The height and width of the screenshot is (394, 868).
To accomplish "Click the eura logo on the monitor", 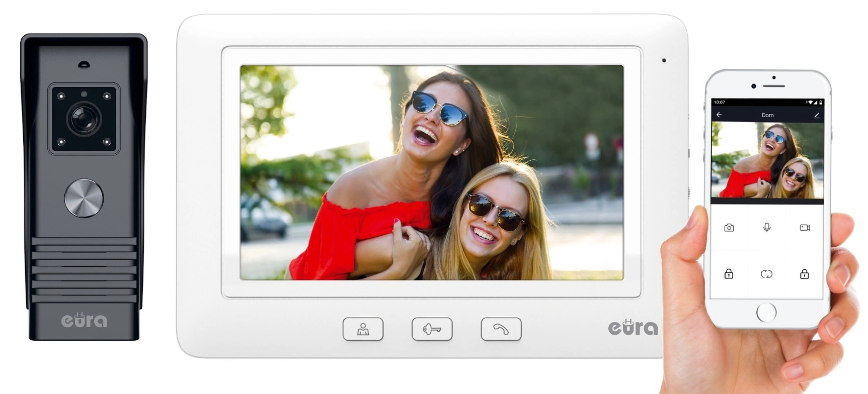I will [633, 327].
